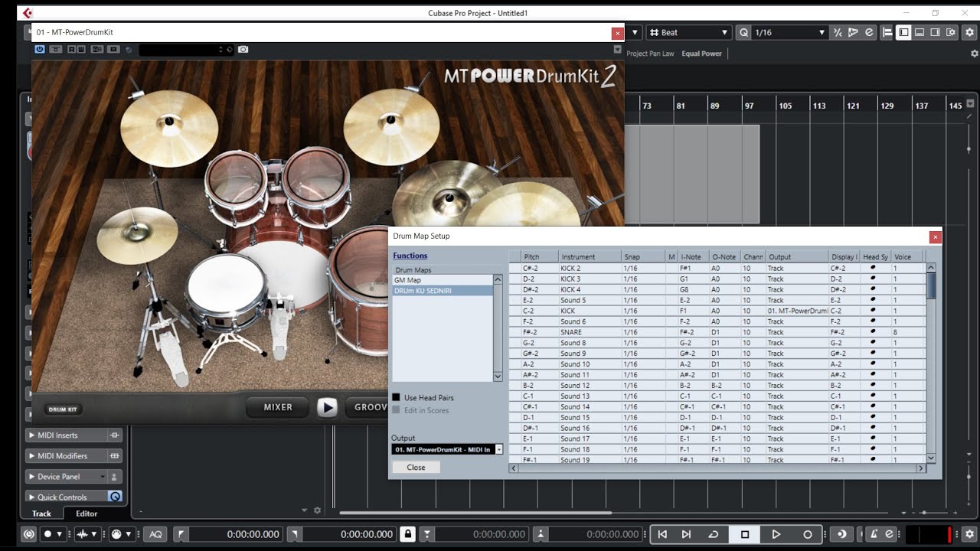Toggle the punch lock padlock icon
This screenshot has width=980, height=551.
pos(407,534)
